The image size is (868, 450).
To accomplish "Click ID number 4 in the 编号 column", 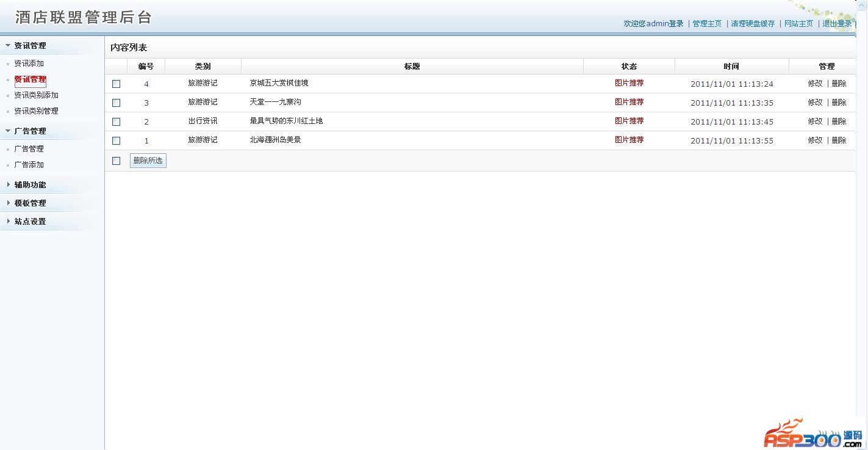I will (x=146, y=84).
